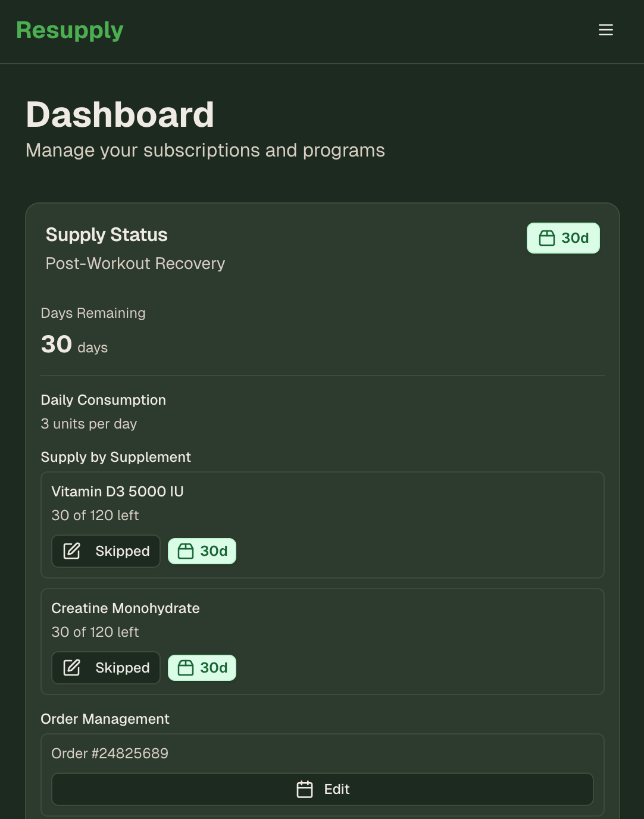
Task: Click the pencil icon on Vitamin D3 Skipped
Action: click(x=72, y=551)
